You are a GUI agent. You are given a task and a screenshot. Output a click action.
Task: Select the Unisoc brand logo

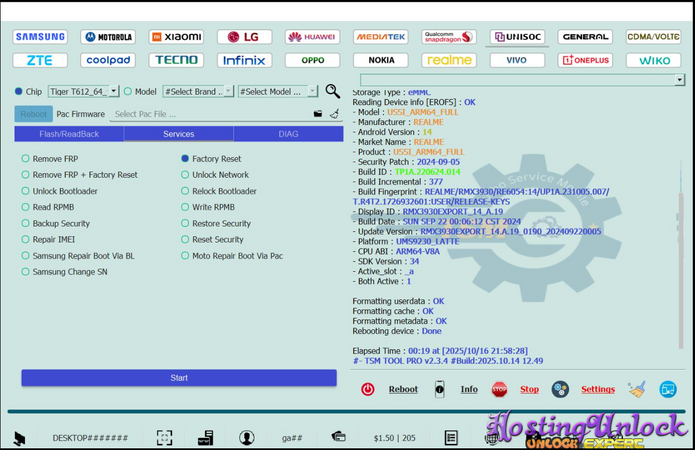518,37
